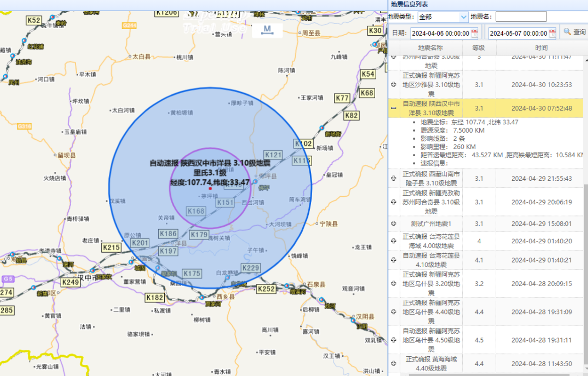Expand the 测试广州地震1 row
This screenshot has height=376, width=588.
click(394, 224)
